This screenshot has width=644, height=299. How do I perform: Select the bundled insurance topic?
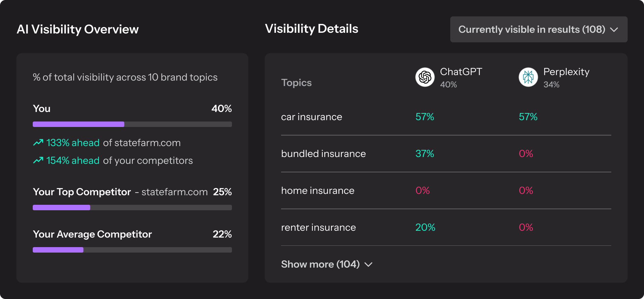point(323,154)
